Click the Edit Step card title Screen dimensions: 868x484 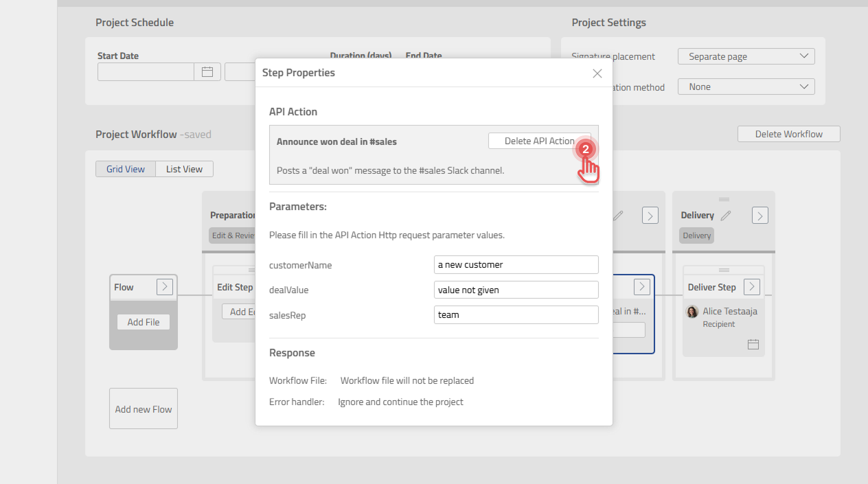236,287
